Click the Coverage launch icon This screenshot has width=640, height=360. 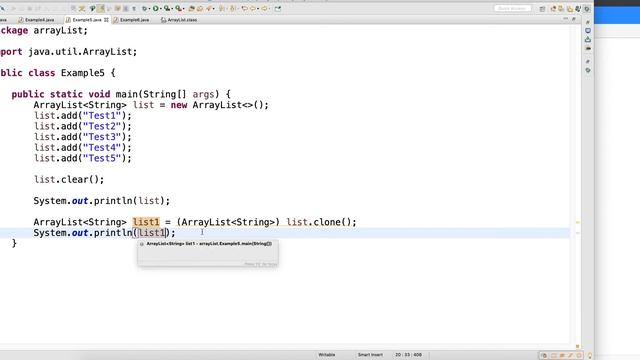167,8
